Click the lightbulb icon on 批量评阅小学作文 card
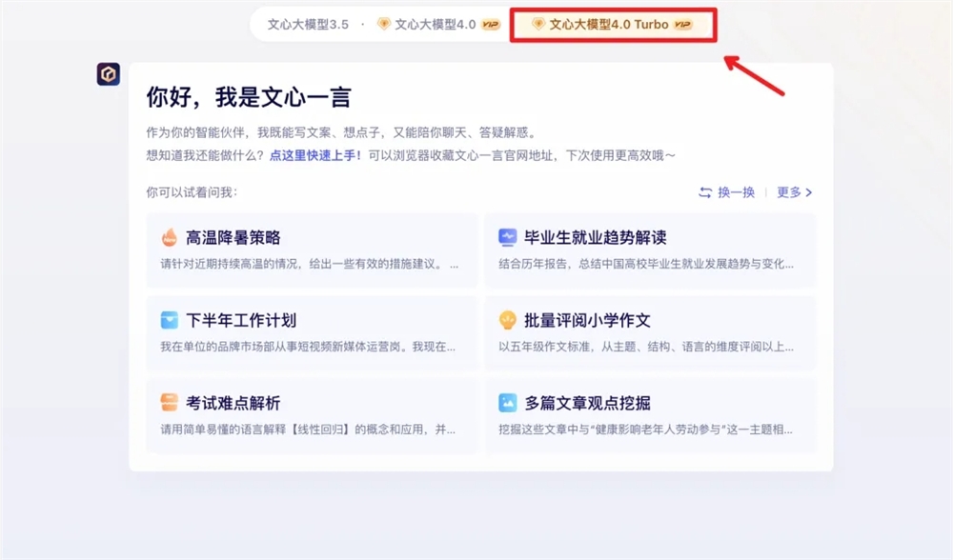 505,319
